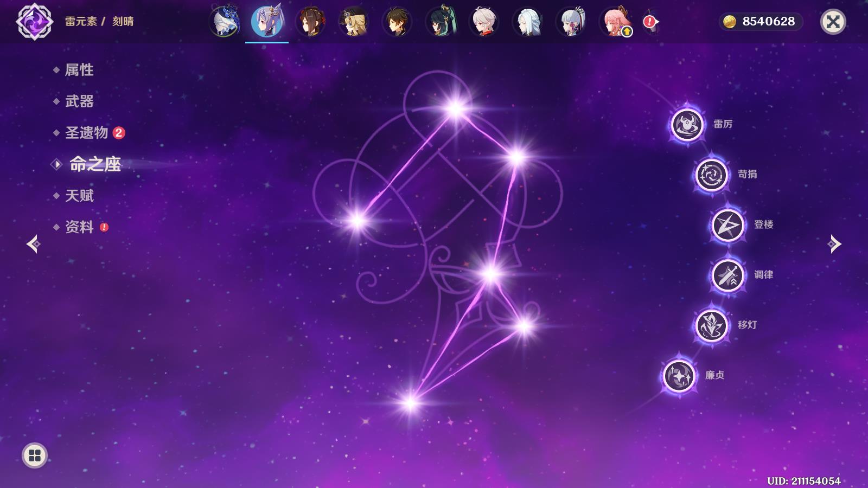Click the 调律 name label
This screenshot has height=488, width=868.
[x=763, y=274]
